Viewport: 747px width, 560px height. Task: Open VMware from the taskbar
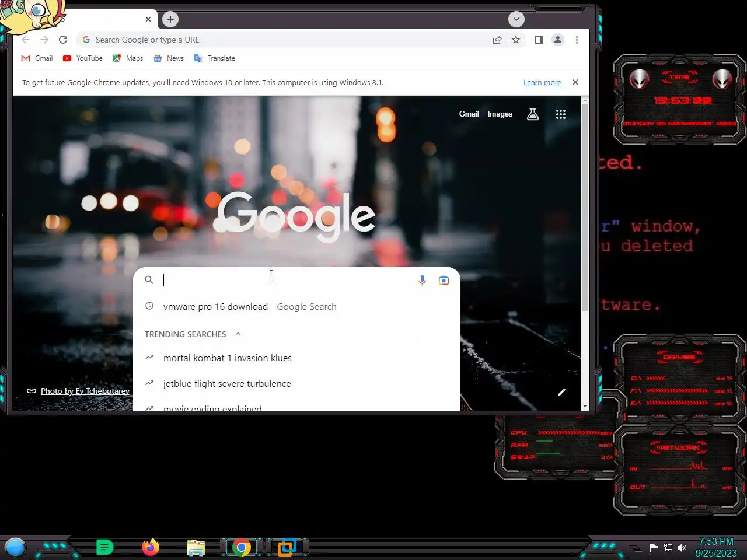287,547
